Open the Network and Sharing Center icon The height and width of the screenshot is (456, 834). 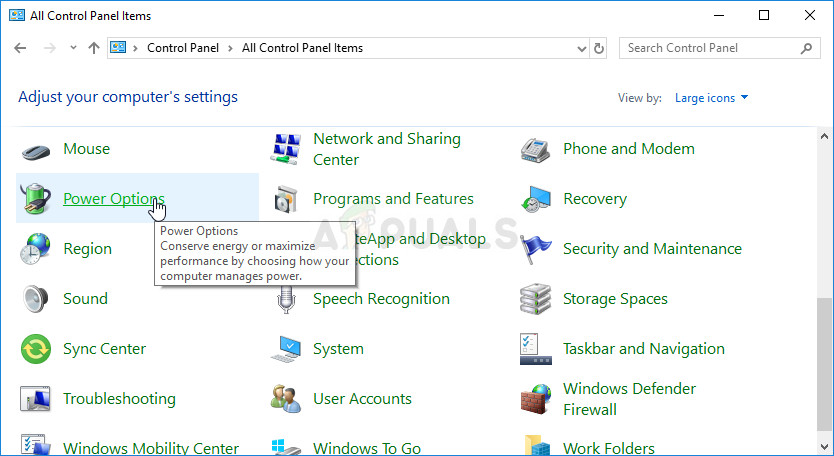(286, 149)
